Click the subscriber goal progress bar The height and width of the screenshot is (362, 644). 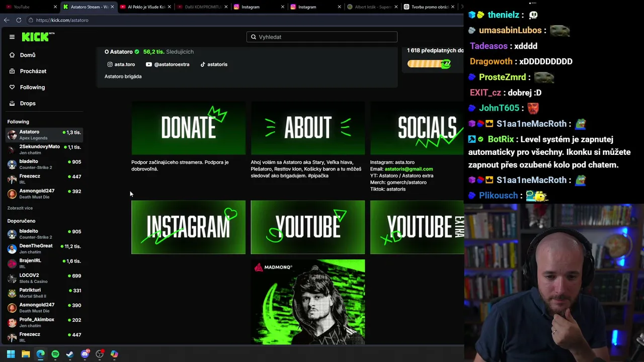(429, 64)
